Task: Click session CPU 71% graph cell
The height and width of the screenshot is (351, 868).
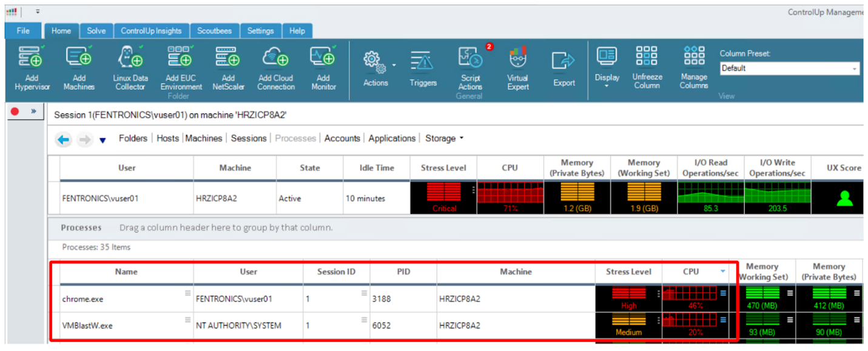Action: (510, 198)
